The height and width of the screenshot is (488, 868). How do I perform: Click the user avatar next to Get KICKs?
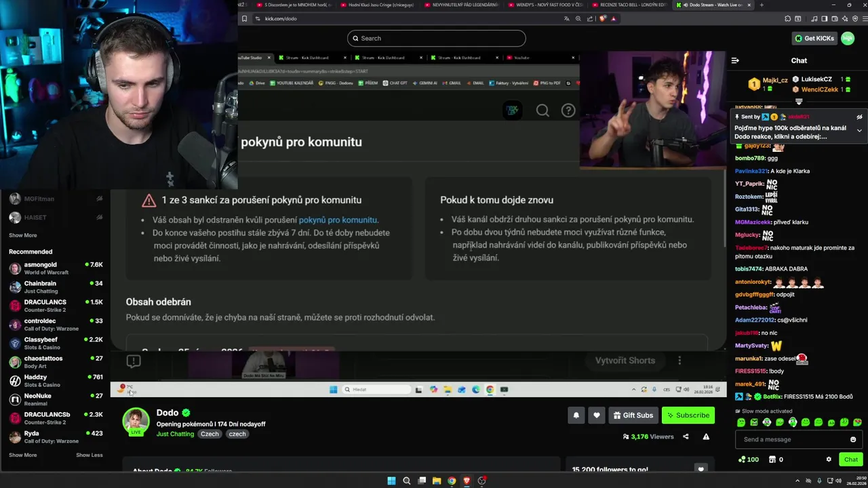tap(848, 39)
